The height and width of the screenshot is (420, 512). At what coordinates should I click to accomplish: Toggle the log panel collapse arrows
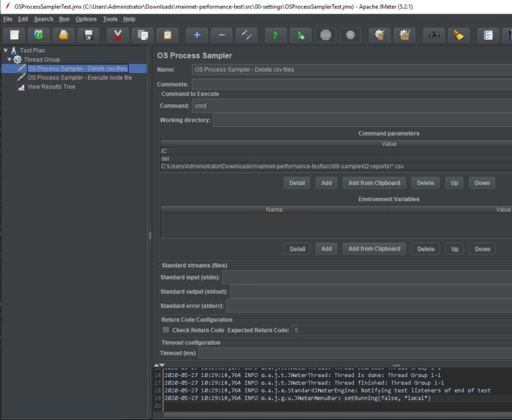click(x=159, y=365)
